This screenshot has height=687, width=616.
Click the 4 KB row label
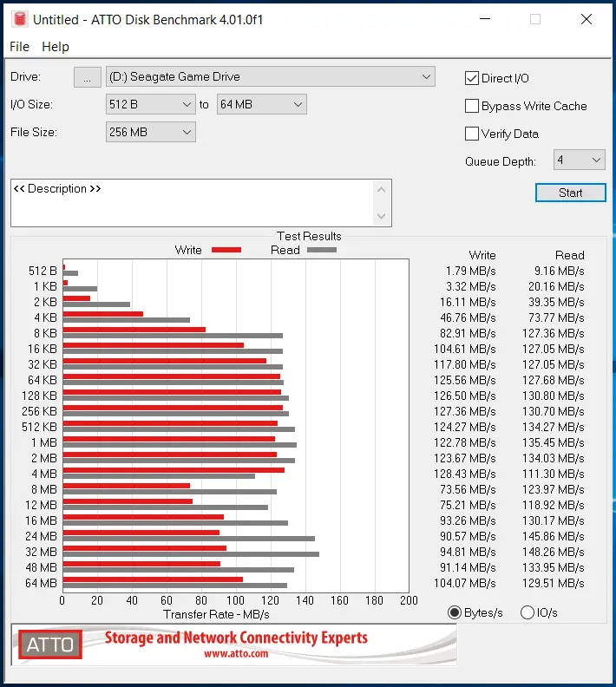pos(46,317)
